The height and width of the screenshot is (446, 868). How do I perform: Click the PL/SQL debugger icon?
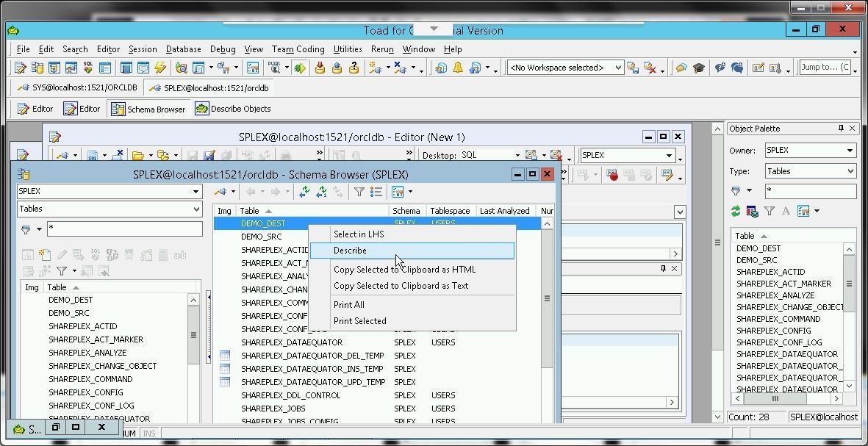[x=275, y=68]
